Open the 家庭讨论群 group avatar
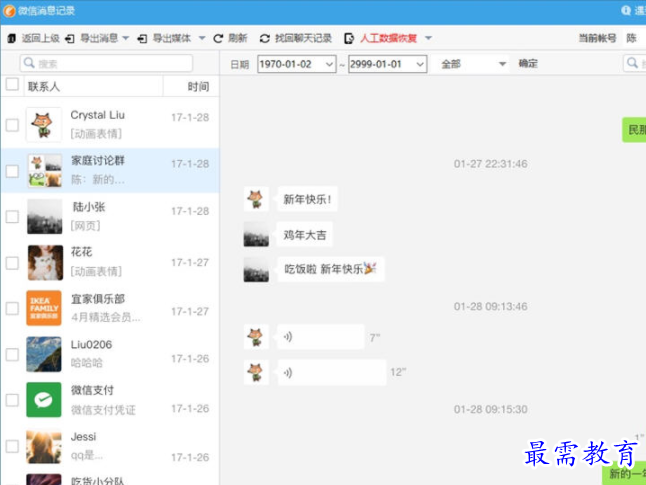646x485 pixels. 44,171
